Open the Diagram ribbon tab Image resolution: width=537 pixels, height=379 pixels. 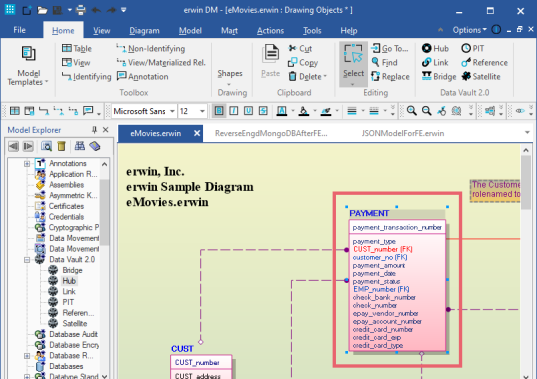pyautogui.click(x=144, y=31)
